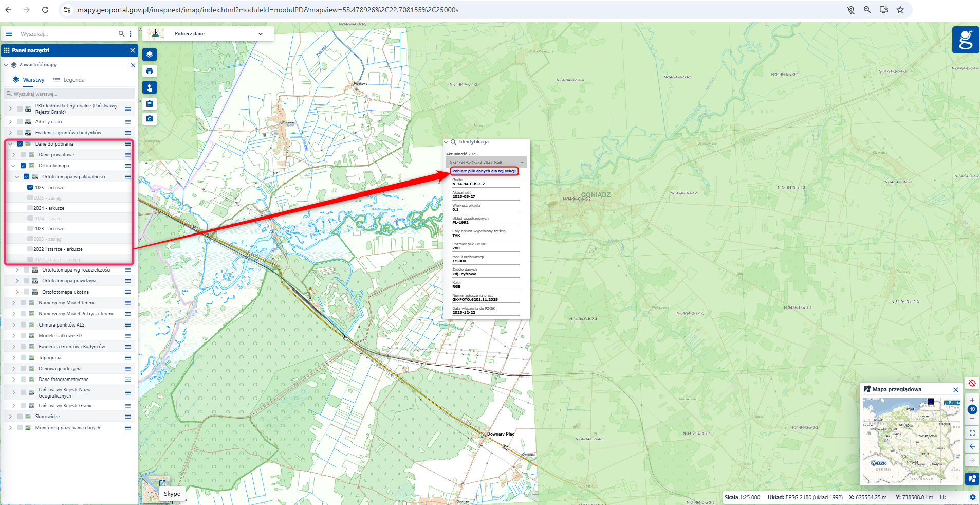Viewport: 980px width, 505px height.
Task: Select the Warstwy tab
Action: point(29,80)
